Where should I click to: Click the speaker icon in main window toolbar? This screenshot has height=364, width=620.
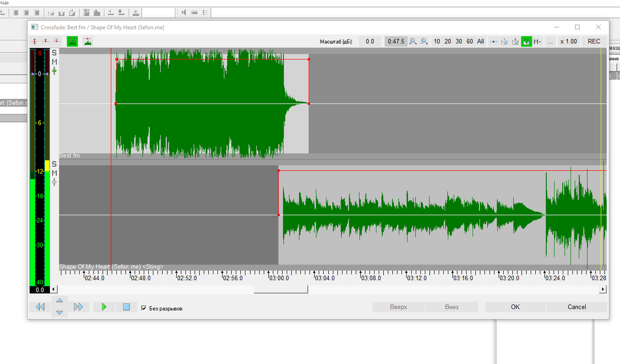pyautogui.click(x=184, y=12)
